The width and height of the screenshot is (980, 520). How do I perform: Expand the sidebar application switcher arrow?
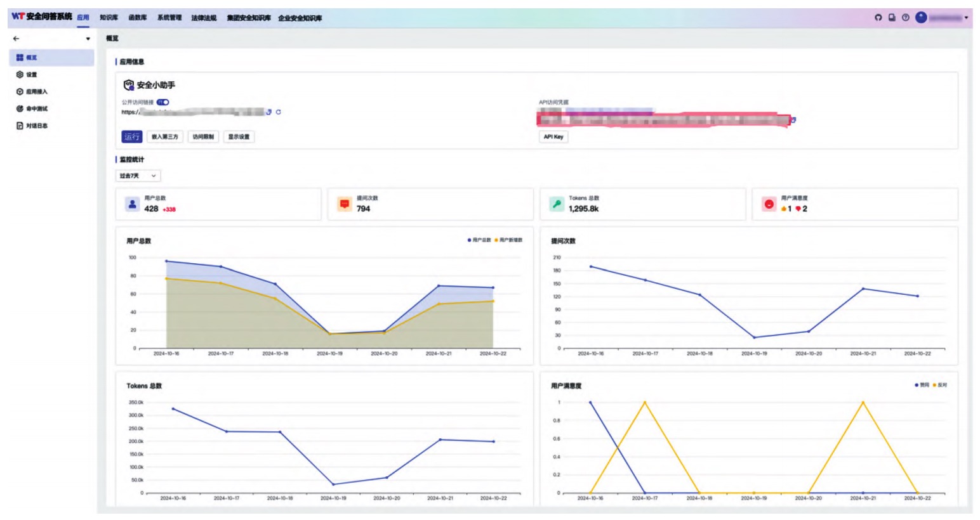point(88,39)
